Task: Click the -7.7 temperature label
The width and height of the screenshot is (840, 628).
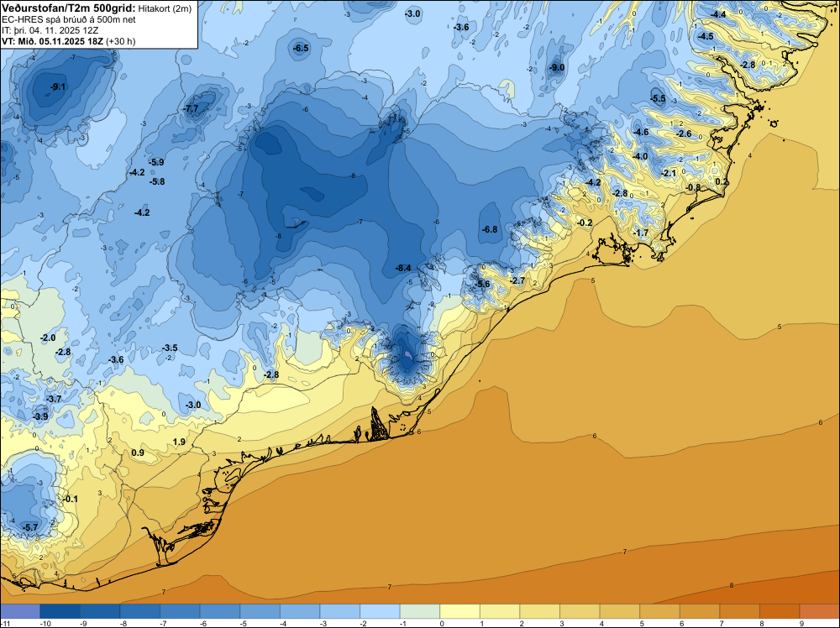Action: tap(191, 108)
